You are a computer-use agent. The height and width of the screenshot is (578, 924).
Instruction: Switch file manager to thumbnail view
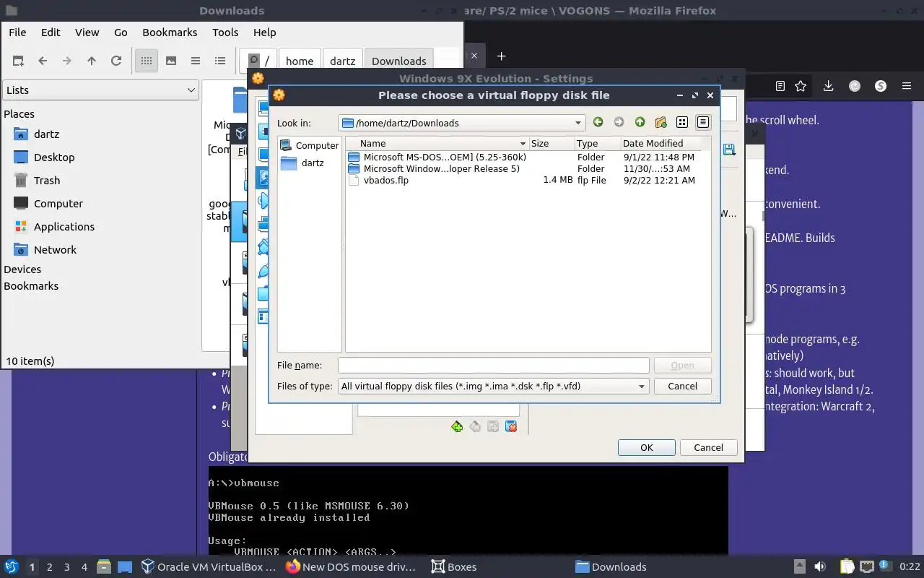pos(171,61)
